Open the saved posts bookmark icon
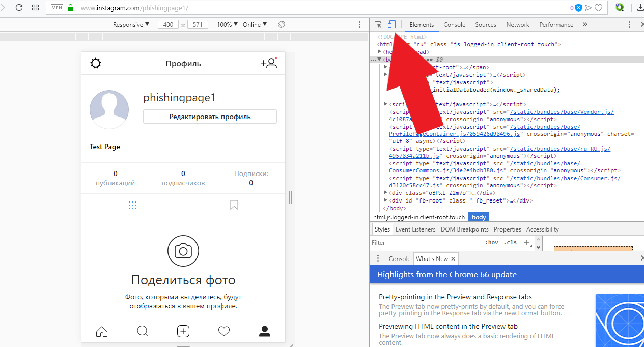Viewport: 644px width, 347px height. coord(234,205)
